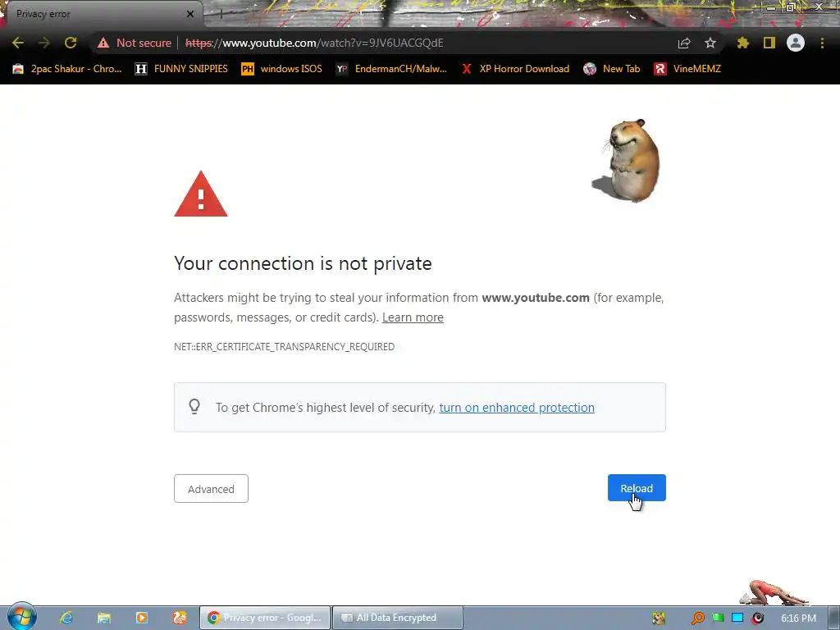840x630 pixels.
Task: Bookmark this page with the star icon
Action: point(710,43)
